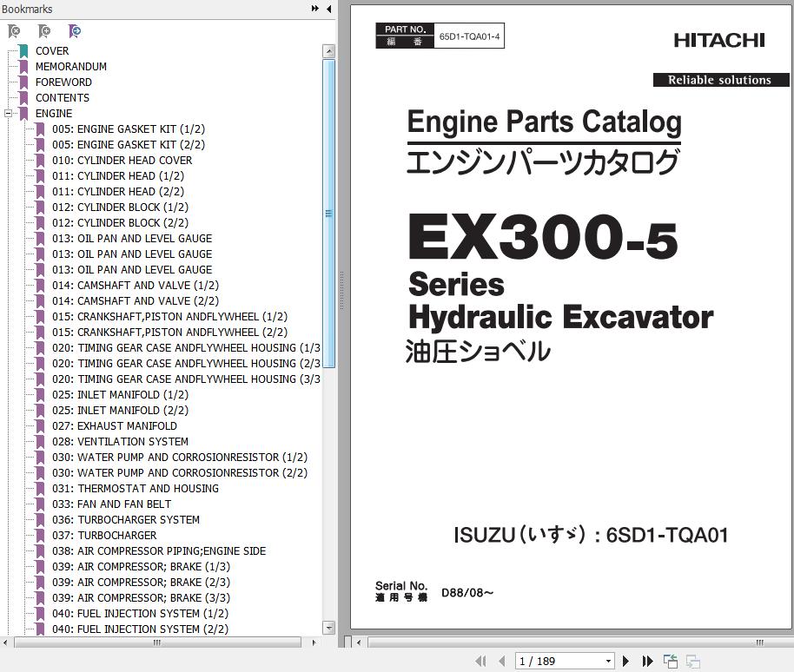Open 020: TIMING GEAR CASE (1/3) bookmark
The height and width of the screenshot is (672, 794).
click(186, 349)
